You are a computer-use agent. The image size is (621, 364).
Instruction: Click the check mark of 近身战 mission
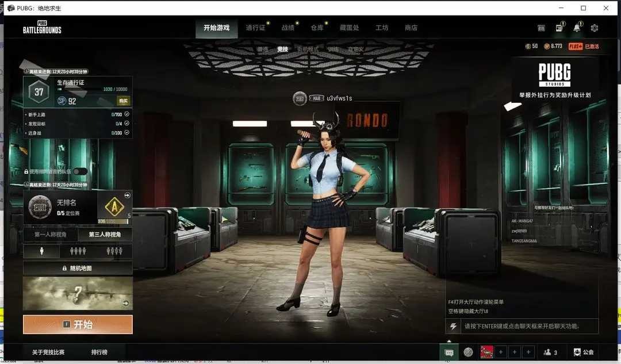point(126,133)
